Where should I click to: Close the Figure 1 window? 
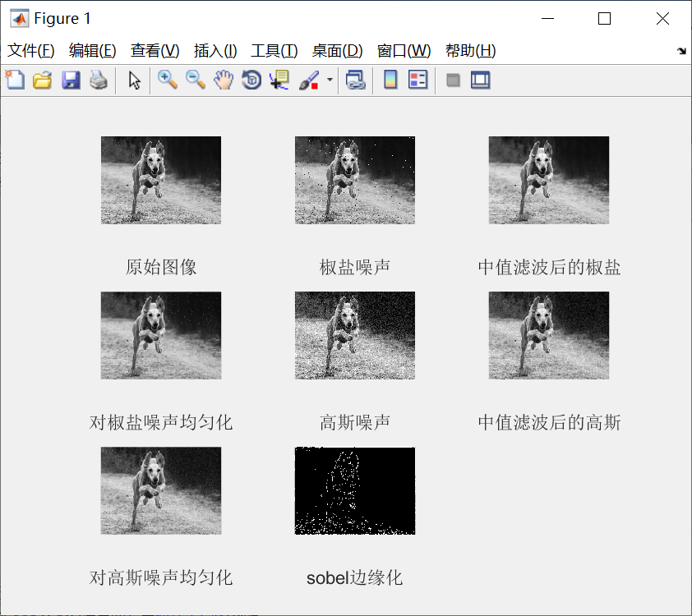(x=662, y=19)
